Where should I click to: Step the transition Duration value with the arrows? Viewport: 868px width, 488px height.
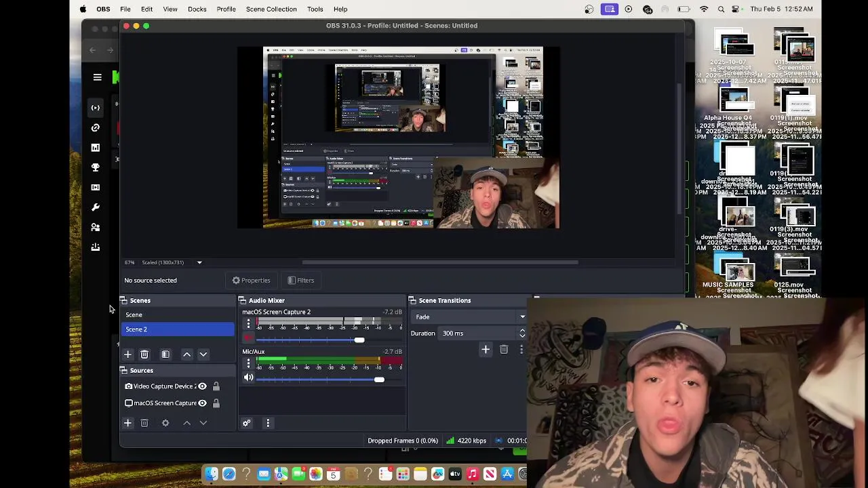(x=522, y=333)
